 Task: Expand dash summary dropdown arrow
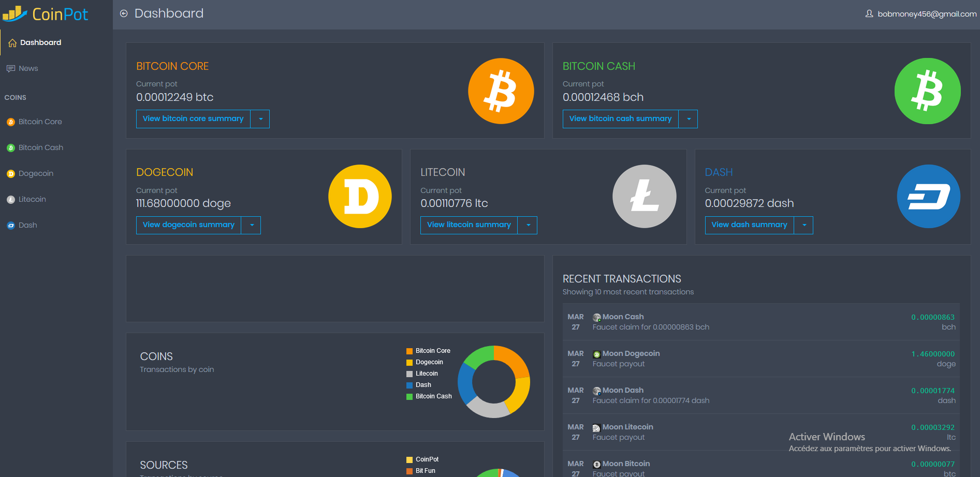pos(804,225)
